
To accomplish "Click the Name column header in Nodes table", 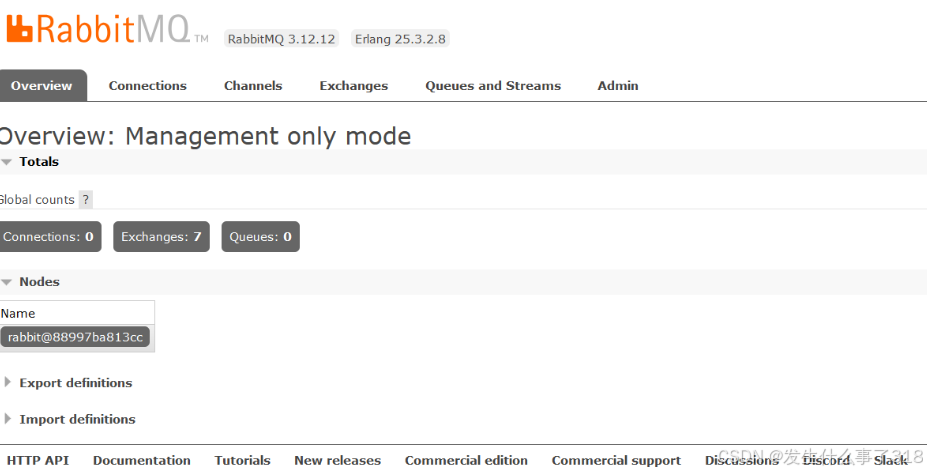I will click(x=18, y=313).
